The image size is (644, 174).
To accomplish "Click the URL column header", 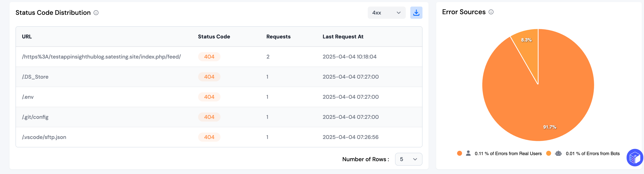I will click(x=27, y=37).
